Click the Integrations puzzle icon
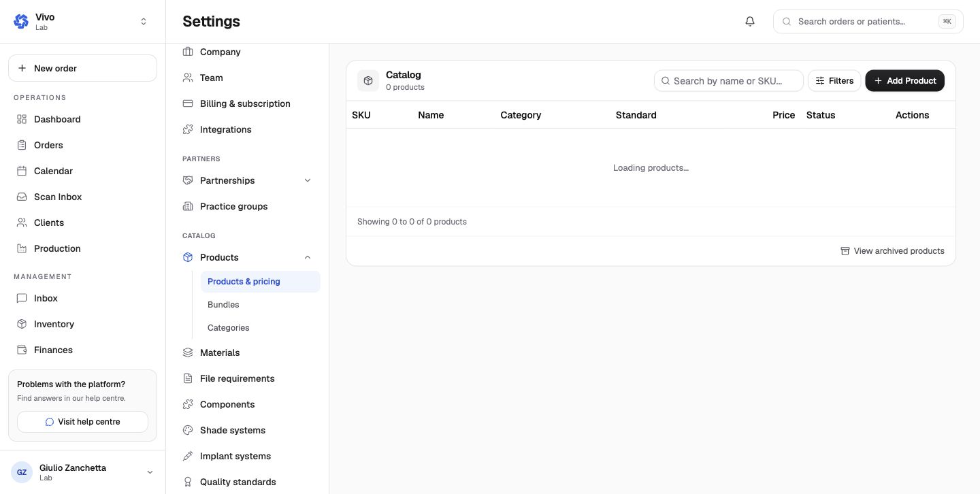The image size is (980, 494). click(188, 129)
